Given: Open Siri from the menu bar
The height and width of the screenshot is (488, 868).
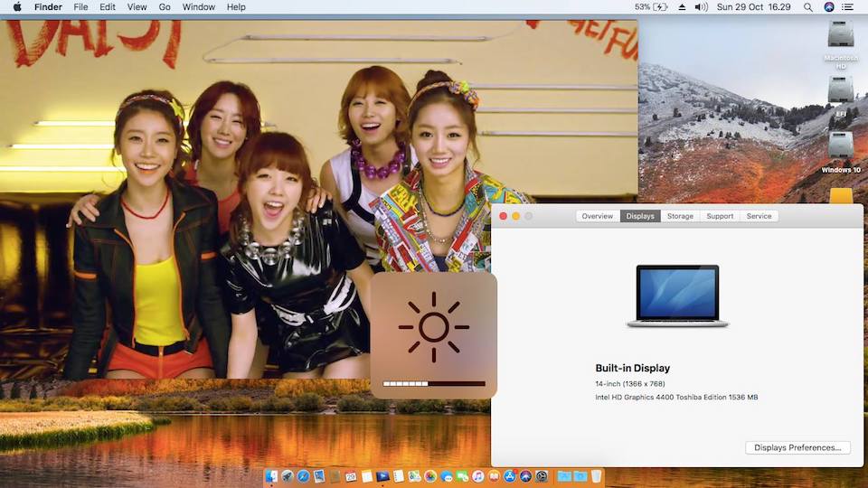Looking at the screenshot, I should pyautogui.click(x=829, y=7).
